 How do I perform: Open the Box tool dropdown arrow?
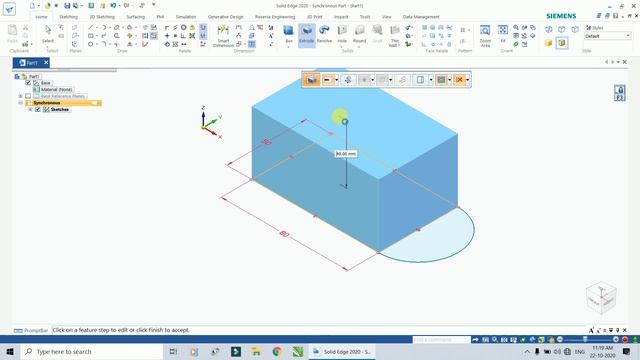pos(289,47)
